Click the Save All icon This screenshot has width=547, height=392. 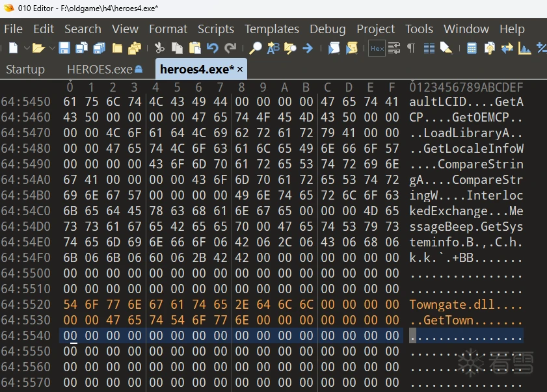(99, 47)
